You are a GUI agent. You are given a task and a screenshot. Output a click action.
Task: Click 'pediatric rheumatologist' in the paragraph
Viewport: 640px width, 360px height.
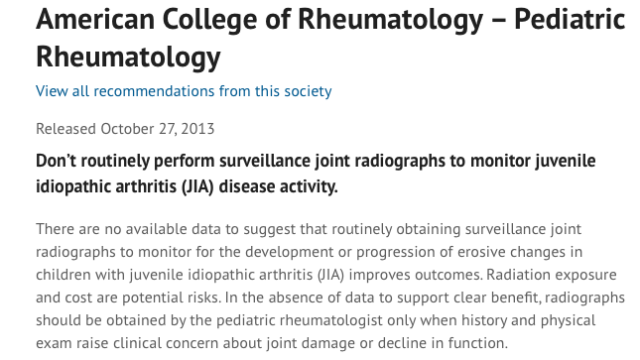tap(300, 320)
